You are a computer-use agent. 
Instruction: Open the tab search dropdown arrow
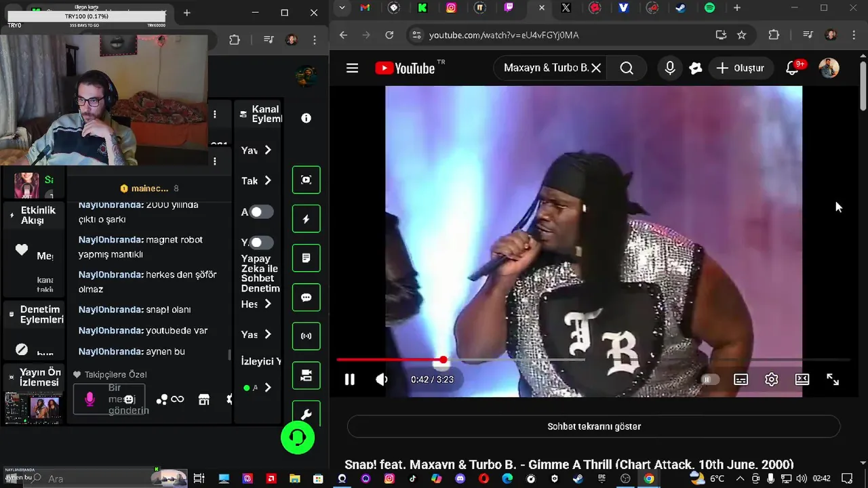342,8
